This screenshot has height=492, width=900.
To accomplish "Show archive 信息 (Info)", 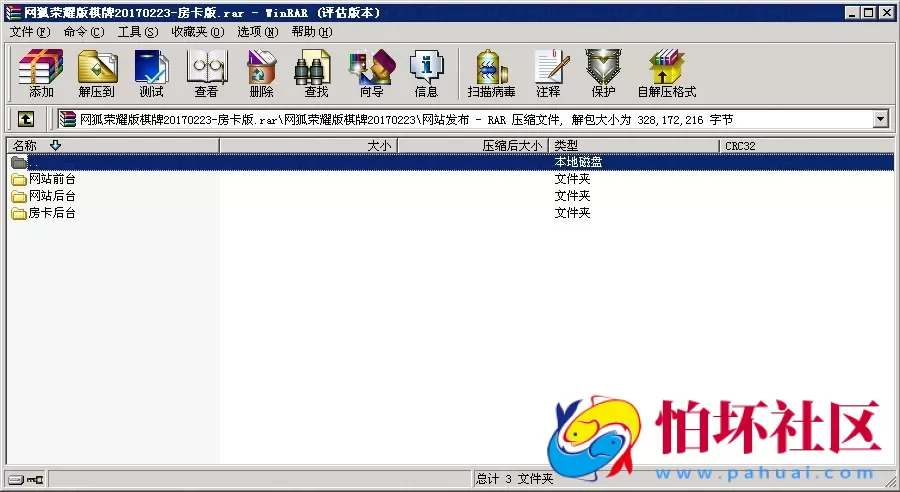I will (426, 73).
